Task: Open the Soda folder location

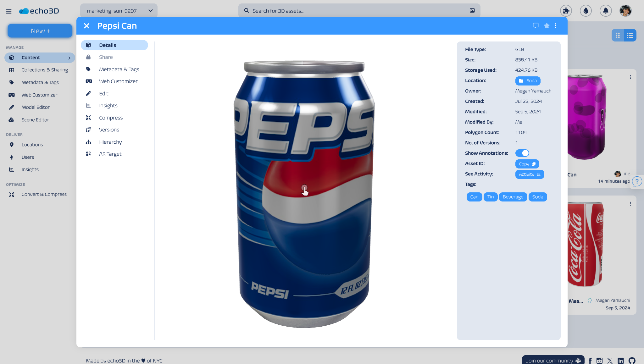Action: pos(528,81)
